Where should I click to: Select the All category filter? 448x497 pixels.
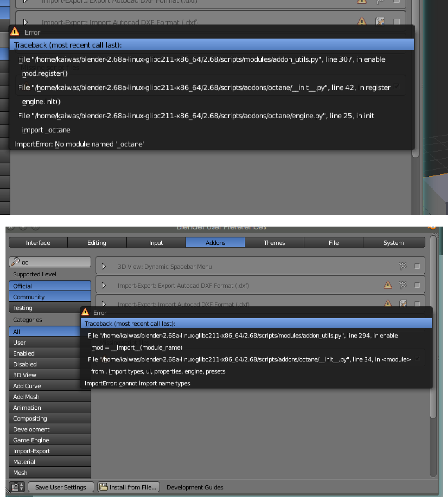[x=45, y=332]
